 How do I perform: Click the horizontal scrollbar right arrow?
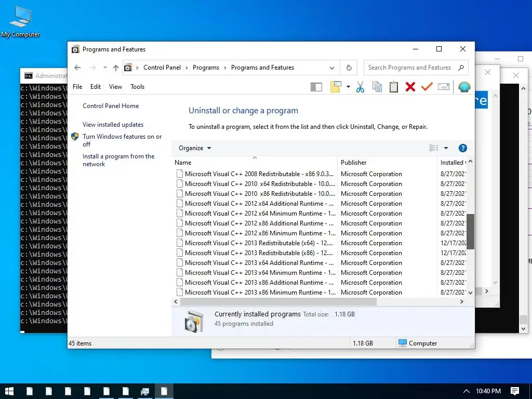point(461,301)
